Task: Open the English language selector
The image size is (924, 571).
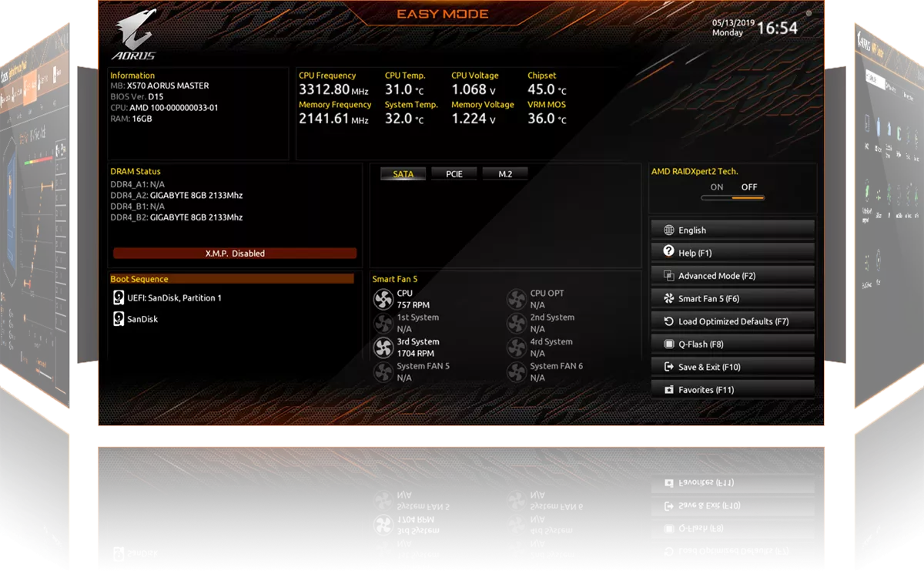Action: click(732, 230)
